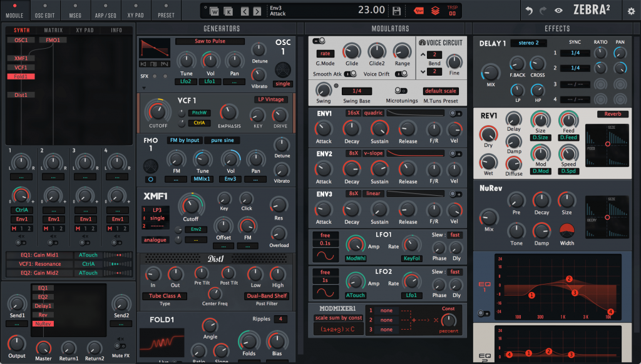Toggle the Voice Drift switch
This screenshot has height=364, width=641.
pyautogui.click(x=399, y=74)
